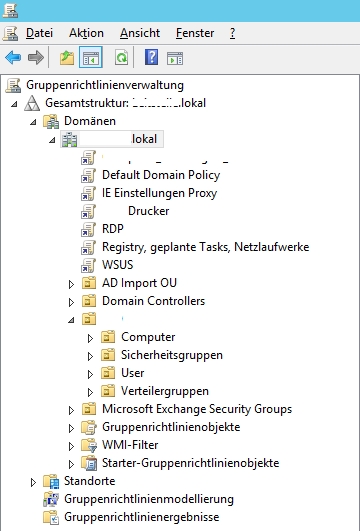Select Default Domain Policy
360x531 pixels.
pos(161,175)
